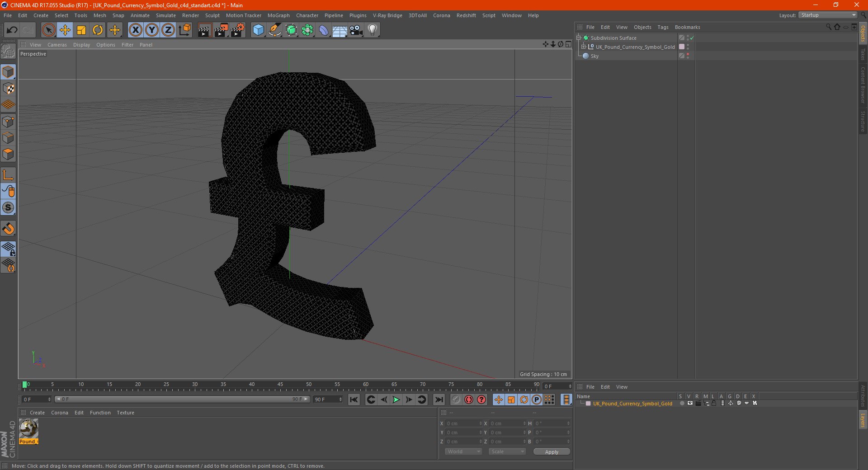The width and height of the screenshot is (868, 470).
Task: Select the Undo arrow icon
Action: point(12,30)
